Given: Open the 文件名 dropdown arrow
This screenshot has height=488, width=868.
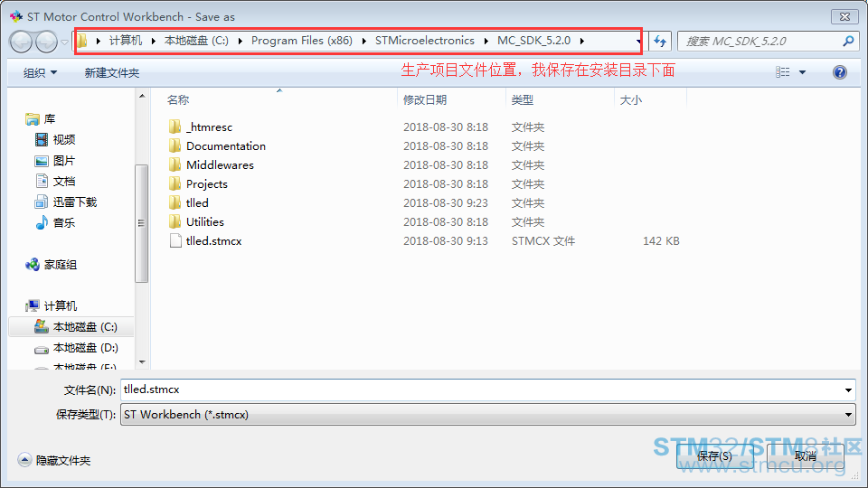Looking at the screenshot, I should (848, 390).
